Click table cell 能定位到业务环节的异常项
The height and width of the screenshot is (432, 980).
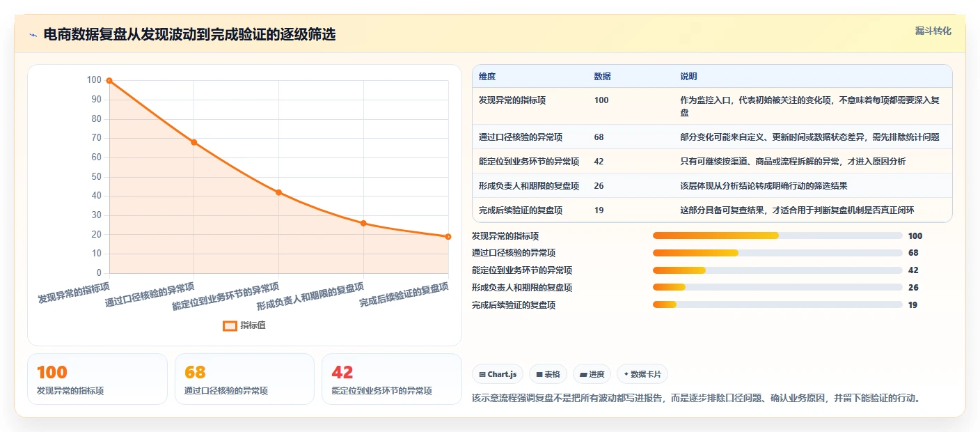[529, 162]
